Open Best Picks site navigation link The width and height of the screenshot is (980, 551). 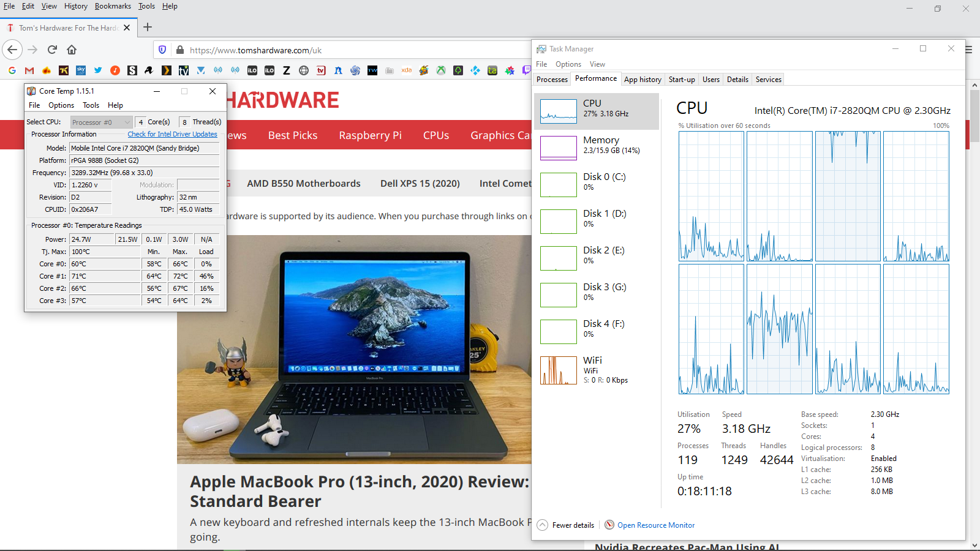(x=293, y=135)
